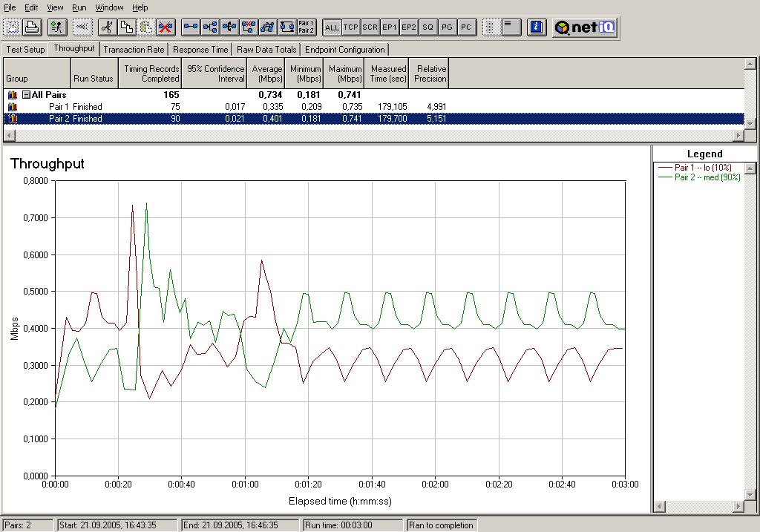Click the Delete red X icon
This screenshot has height=532, width=760.
tap(166, 27)
